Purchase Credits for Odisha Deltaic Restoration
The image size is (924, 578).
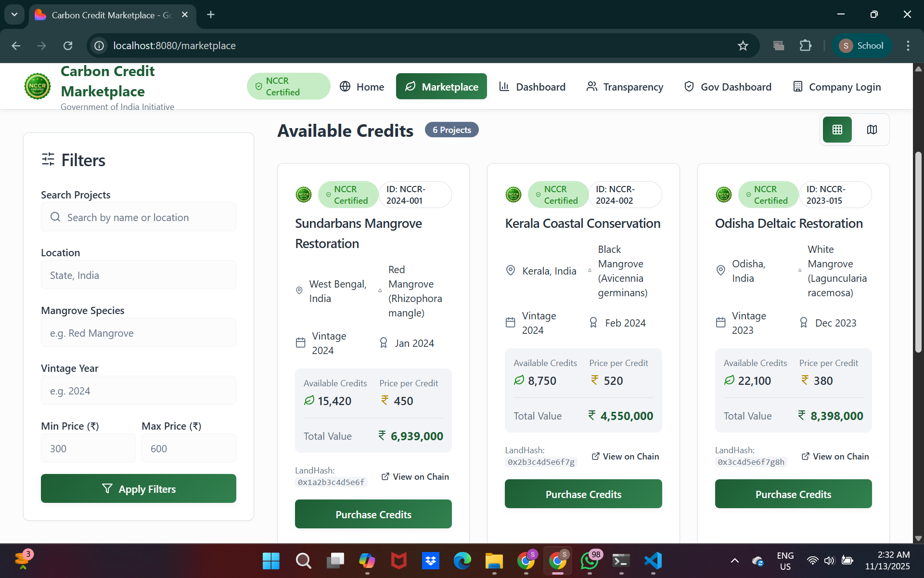[793, 494]
